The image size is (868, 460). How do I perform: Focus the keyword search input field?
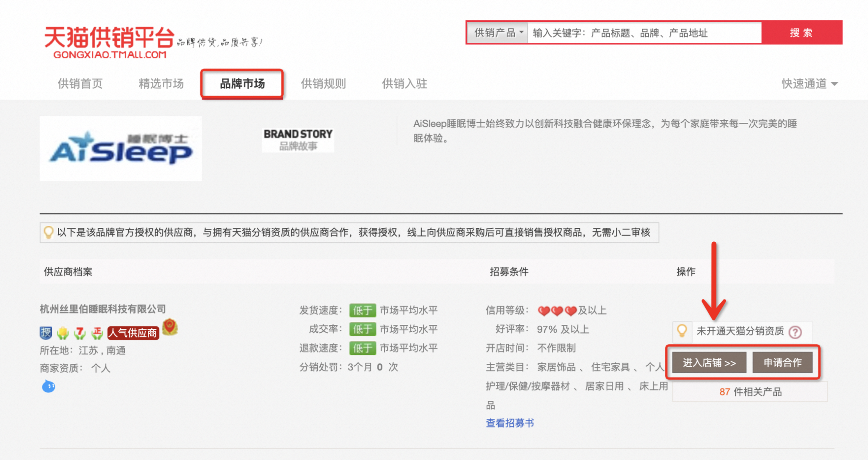coord(645,33)
